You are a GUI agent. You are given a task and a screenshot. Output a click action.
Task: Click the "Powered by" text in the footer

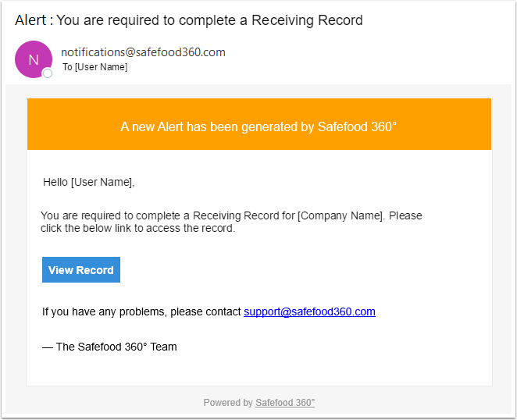[x=228, y=403]
